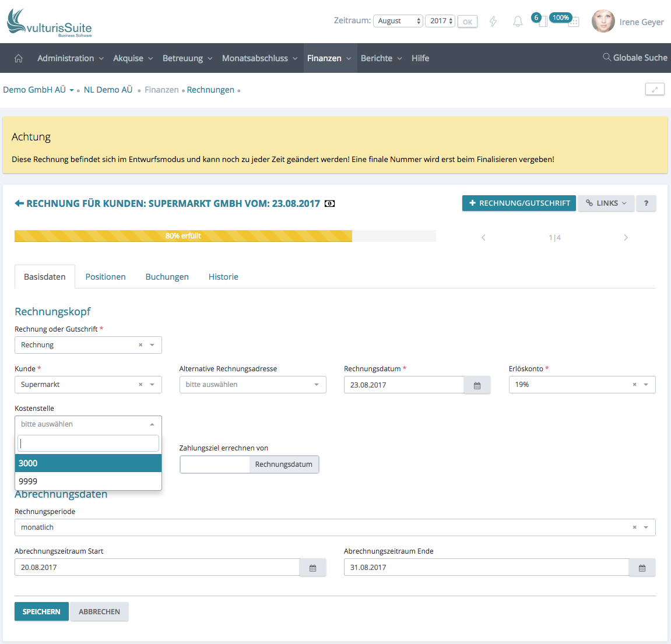Go to next invoice with right chevron

point(626,238)
